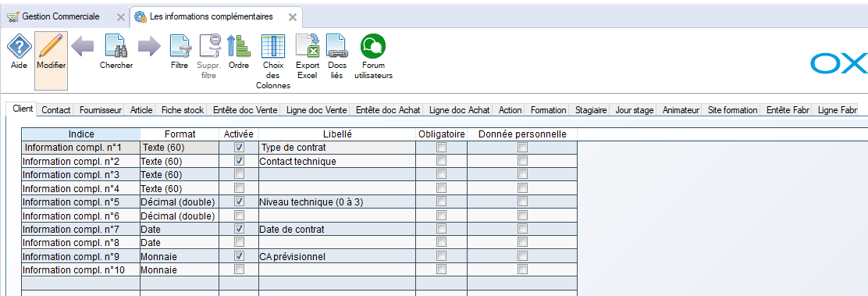Open the Chercher search tool

[x=116, y=52]
